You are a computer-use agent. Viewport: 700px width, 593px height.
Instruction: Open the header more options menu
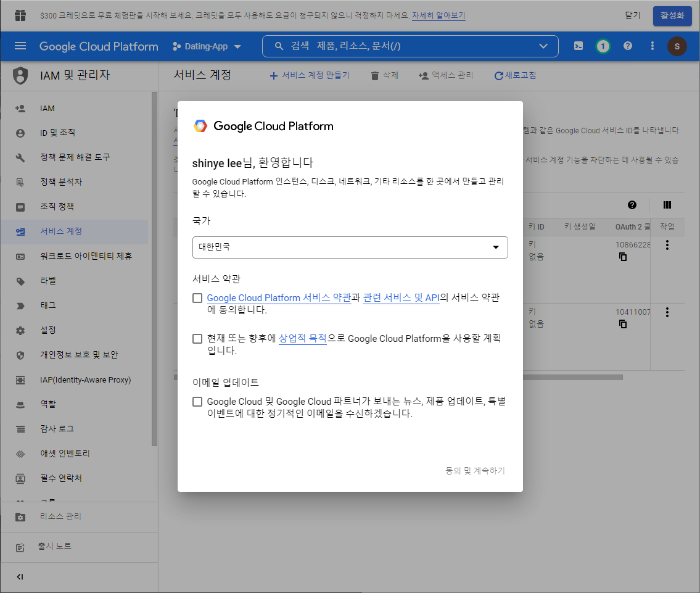653,46
